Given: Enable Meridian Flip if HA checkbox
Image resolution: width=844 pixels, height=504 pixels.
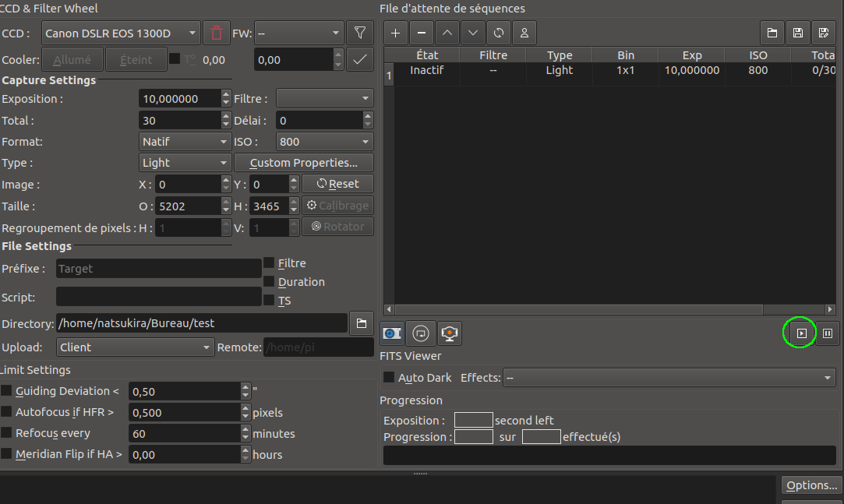Looking at the screenshot, I should (6, 453).
